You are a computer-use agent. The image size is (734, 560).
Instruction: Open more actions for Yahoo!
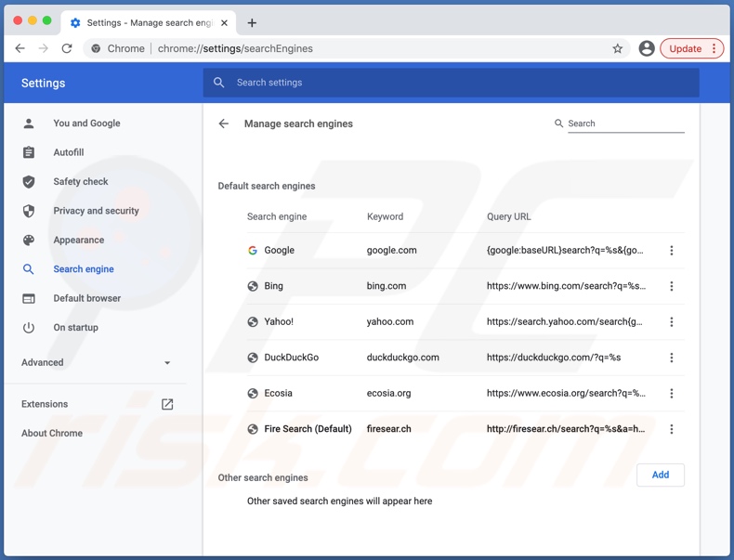coord(671,322)
